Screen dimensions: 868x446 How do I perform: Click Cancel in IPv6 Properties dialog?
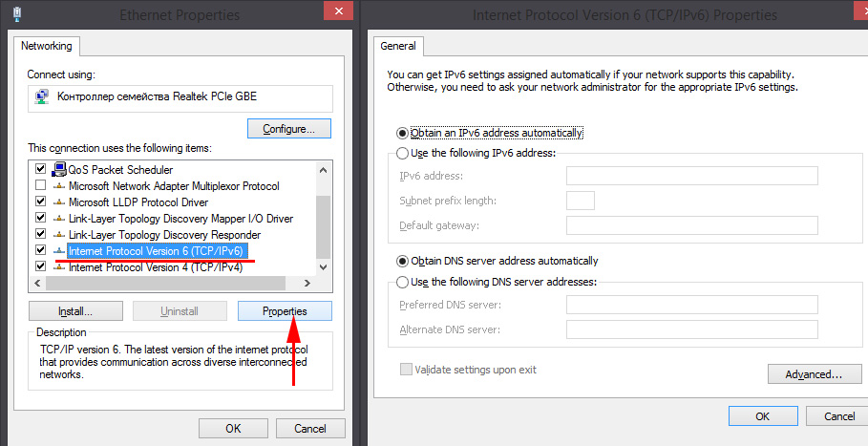click(839, 416)
